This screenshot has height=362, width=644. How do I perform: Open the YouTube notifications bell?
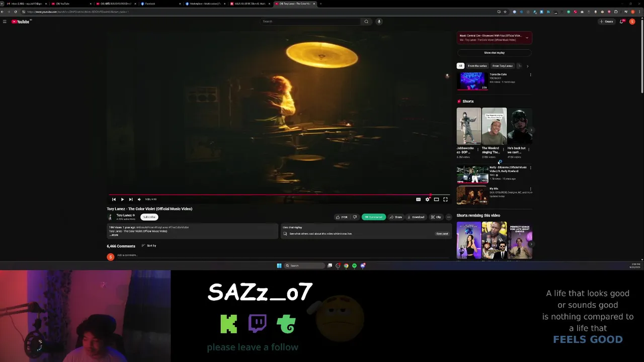(622, 22)
